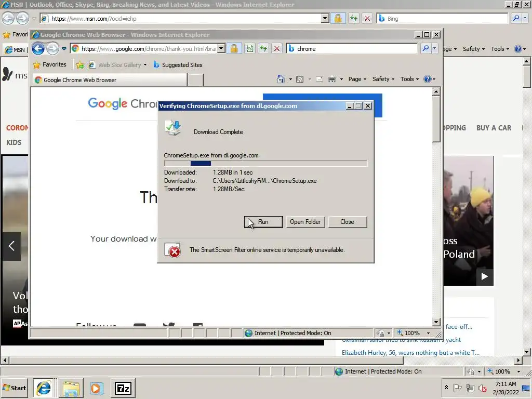Viewport: 532px width, 399px height.
Task: Click the Close button in download dialog
Action: (x=348, y=222)
